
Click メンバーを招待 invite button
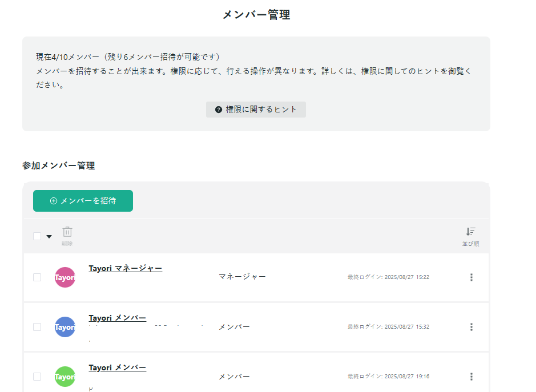coord(83,201)
